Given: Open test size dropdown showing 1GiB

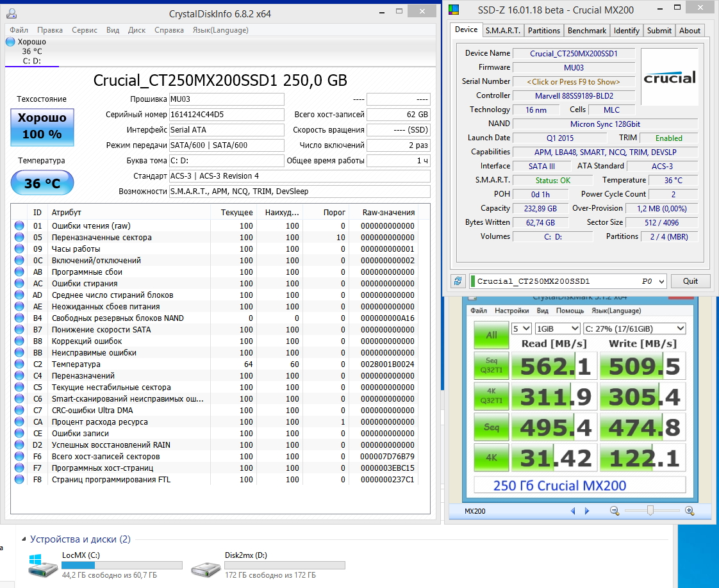Looking at the screenshot, I should (x=558, y=329).
